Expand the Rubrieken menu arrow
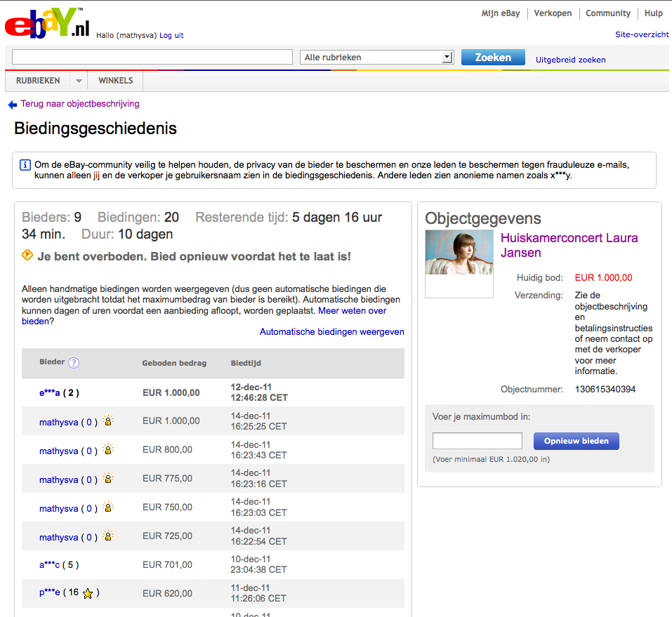Viewport: 672px width, 617px height. click(x=79, y=81)
